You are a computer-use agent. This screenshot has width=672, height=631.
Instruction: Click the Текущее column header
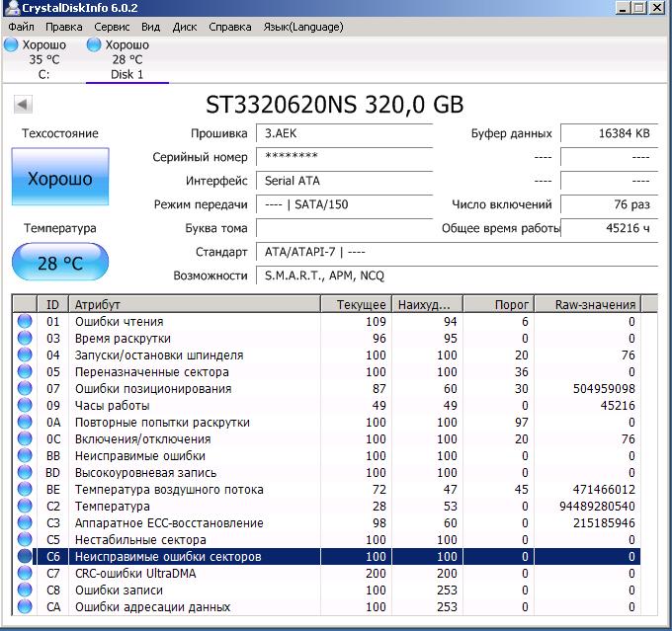[356, 304]
